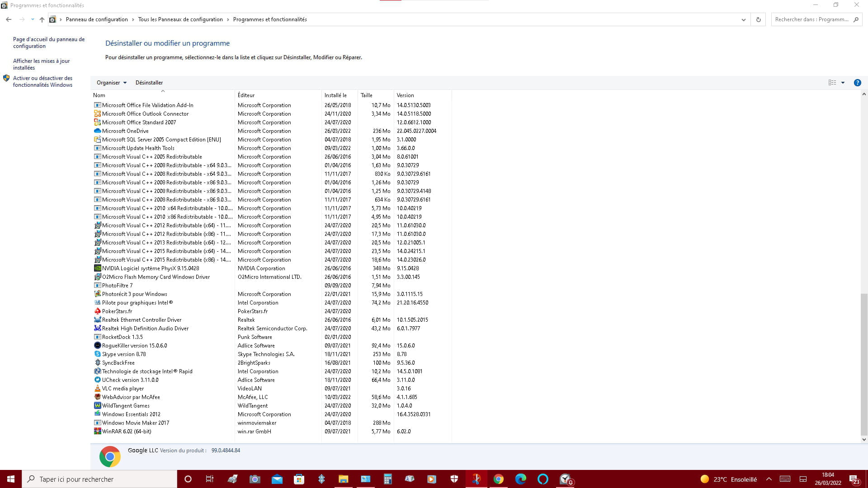Open the notification center with 23 alerts
The height and width of the screenshot is (488, 868).
point(854,479)
